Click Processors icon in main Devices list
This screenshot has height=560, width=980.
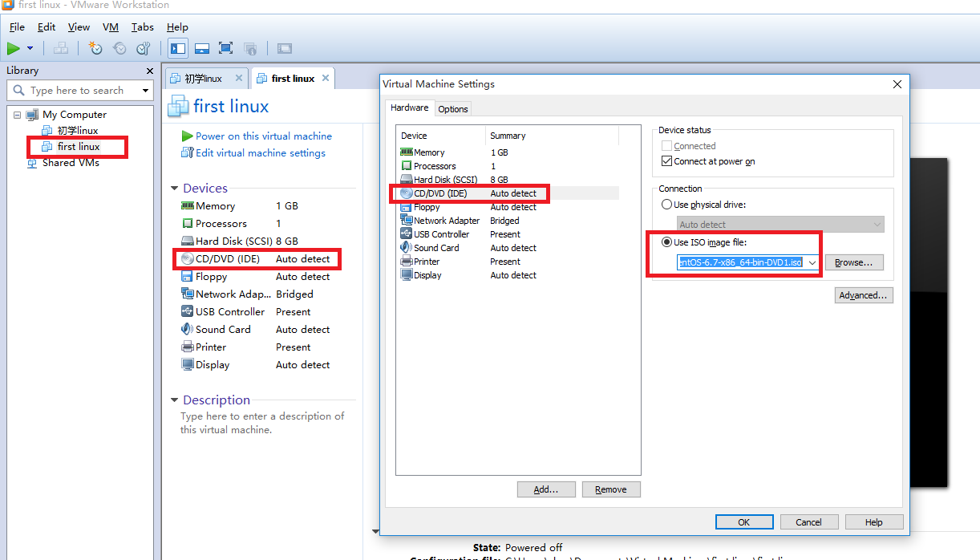click(188, 224)
